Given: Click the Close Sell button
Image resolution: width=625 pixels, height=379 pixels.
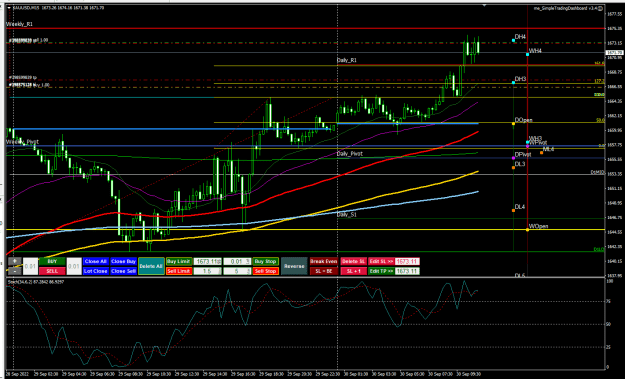Looking at the screenshot, I should [x=124, y=271].
